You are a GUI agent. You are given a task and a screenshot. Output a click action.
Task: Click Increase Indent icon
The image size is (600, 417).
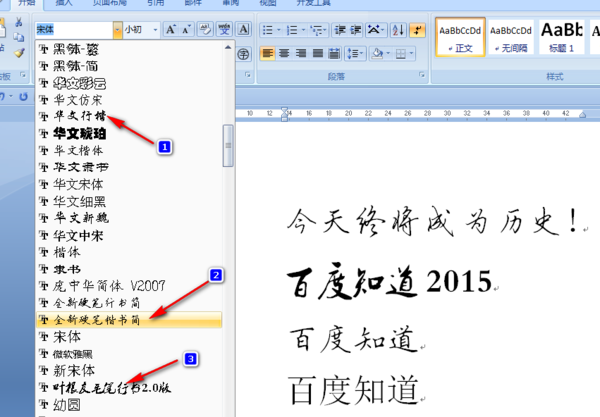click(x=355, y=30)
